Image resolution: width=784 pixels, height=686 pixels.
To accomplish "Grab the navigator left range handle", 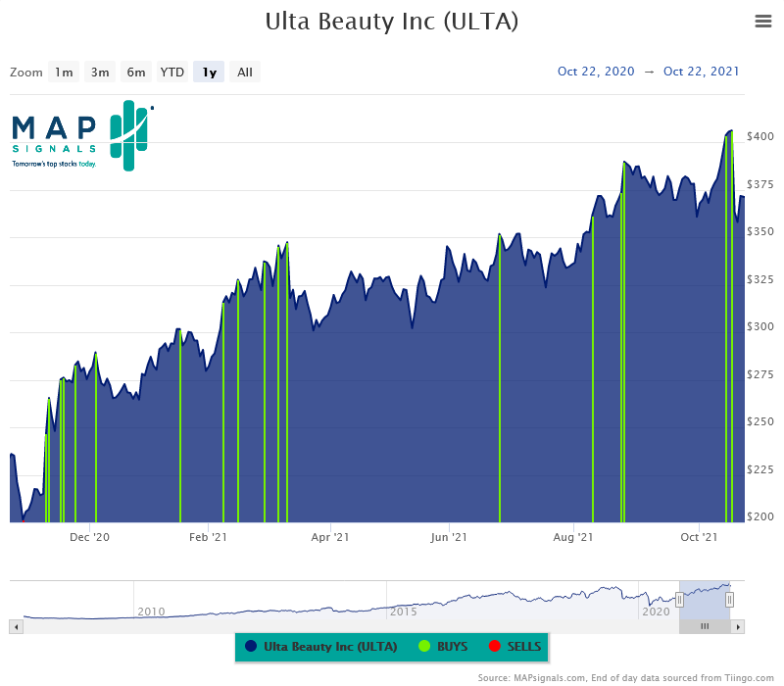I will click(679, 600).
